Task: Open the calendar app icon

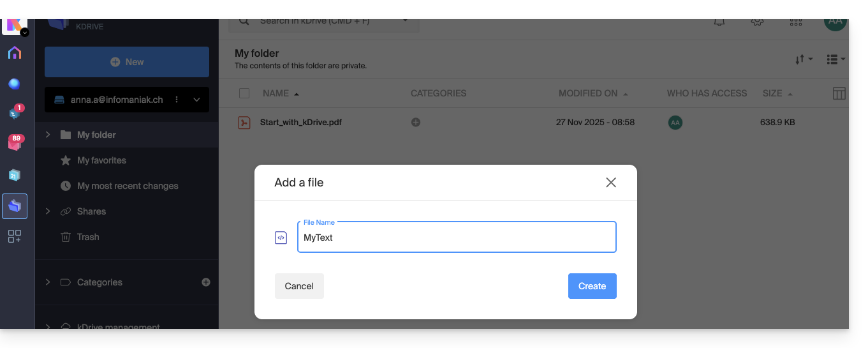Action: coord(15,175)
